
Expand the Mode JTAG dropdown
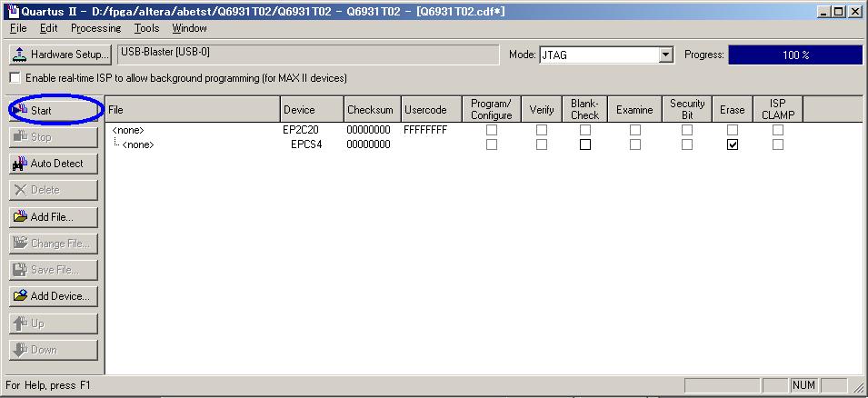[x=666, y=55]
